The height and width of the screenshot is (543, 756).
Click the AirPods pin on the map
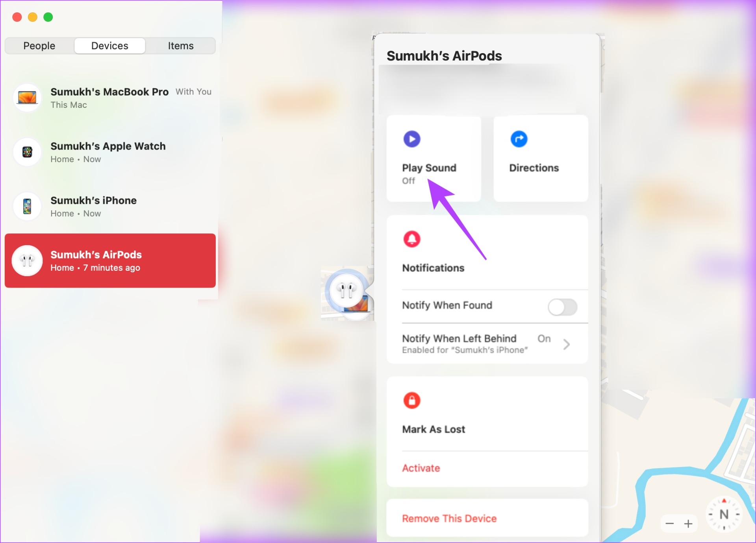pos(346,290)
